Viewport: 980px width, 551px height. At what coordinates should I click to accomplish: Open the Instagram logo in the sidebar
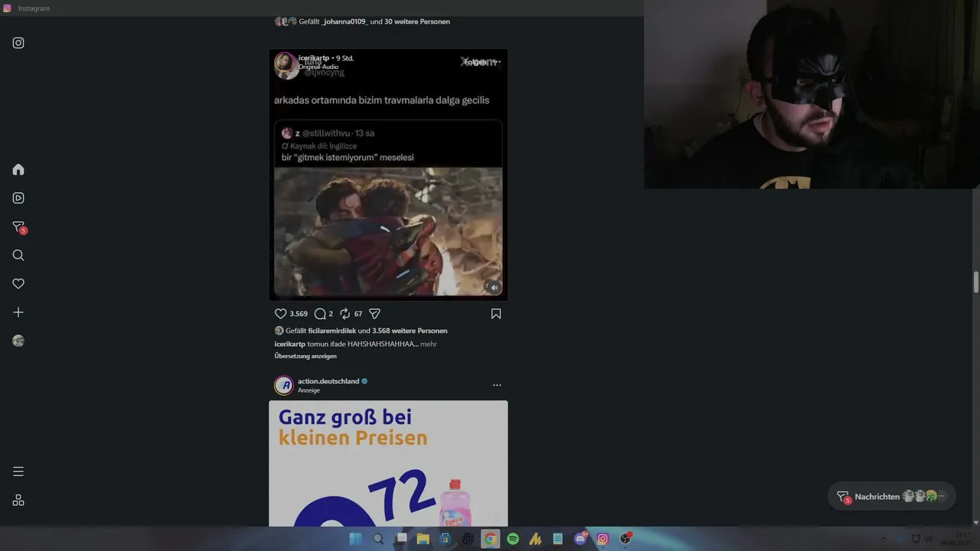[x=18, y=43]
